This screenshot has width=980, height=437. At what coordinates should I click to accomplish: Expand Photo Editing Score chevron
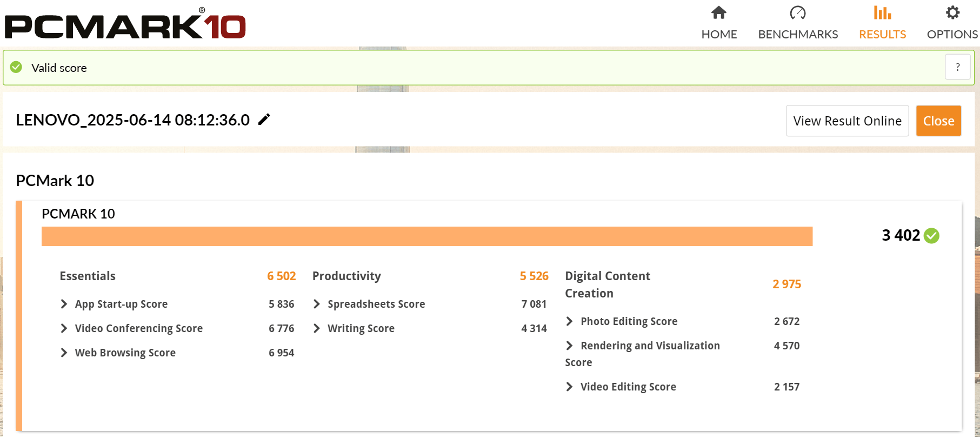coord(569,321)
